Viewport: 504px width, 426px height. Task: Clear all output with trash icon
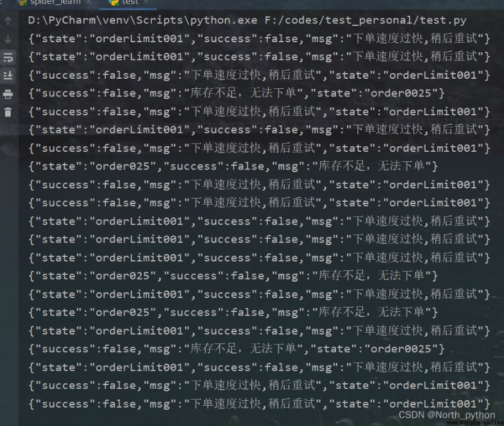tap(8, 112)
